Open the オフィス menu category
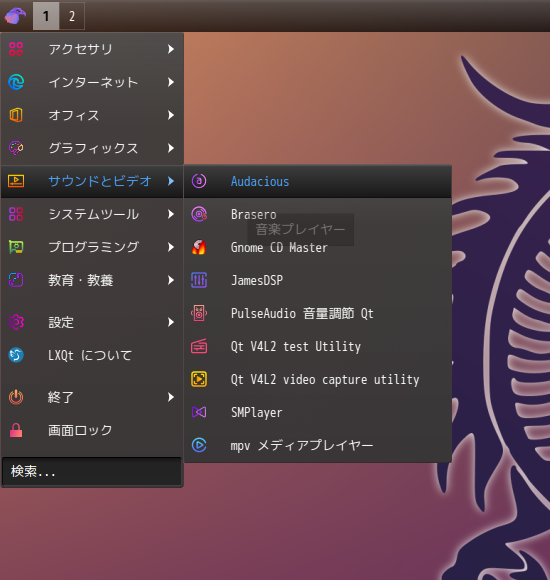This screenshot has width=550, height=580. pyautogui.click(x=92, y=115)
